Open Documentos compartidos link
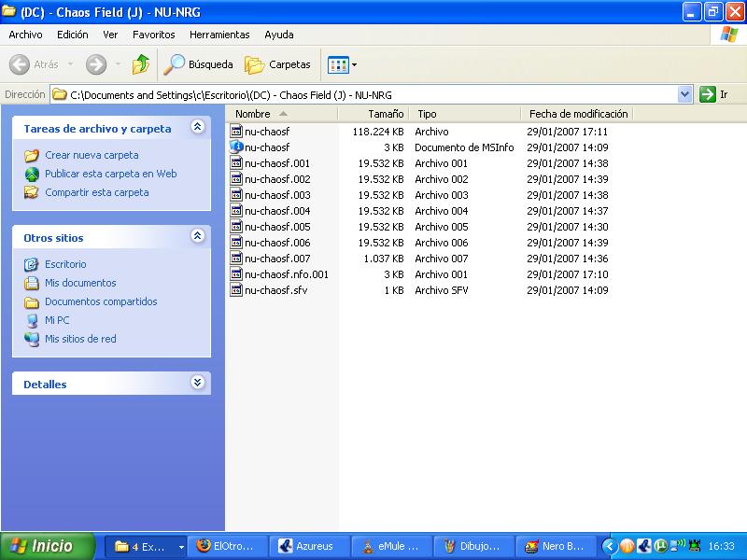The width and height of the screenshot is (747, 560). [x=101, y=301]
